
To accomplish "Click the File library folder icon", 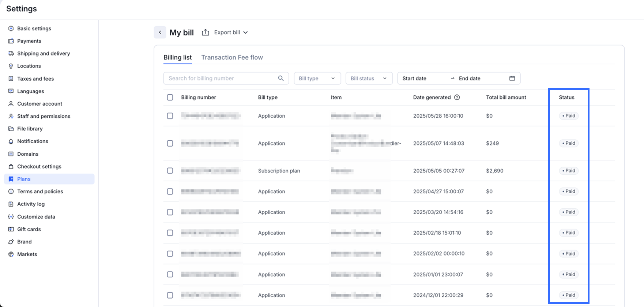I will [11, 129].
